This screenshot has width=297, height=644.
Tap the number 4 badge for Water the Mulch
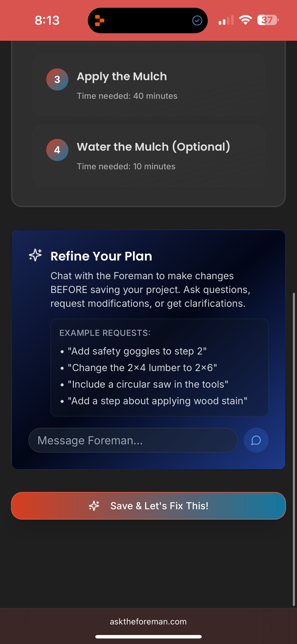pos(57,150)
